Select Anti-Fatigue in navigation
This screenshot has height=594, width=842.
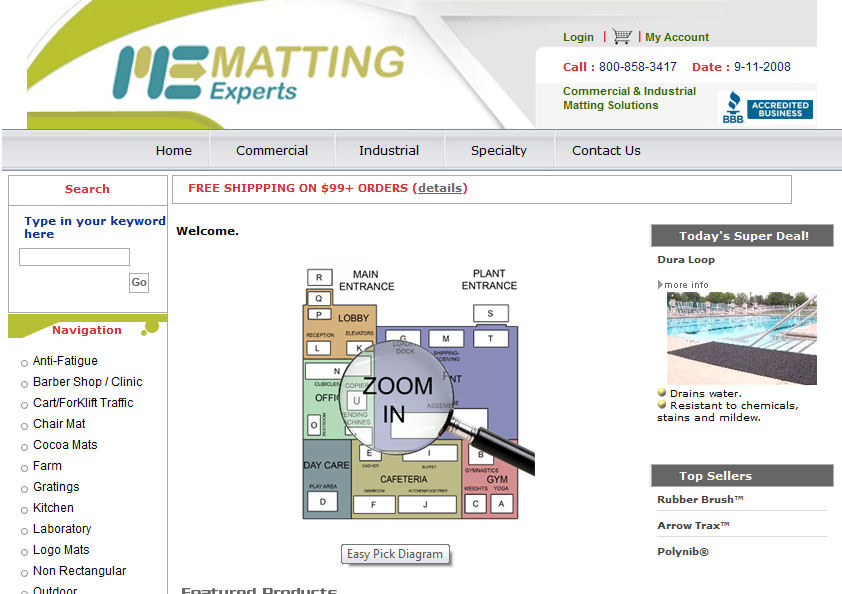65,361
